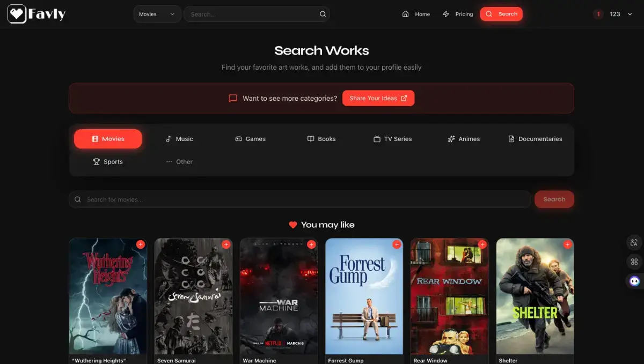Open the notification badge showing 1
The height and width of the screenshot is (364, 644).
click(598, 14)
